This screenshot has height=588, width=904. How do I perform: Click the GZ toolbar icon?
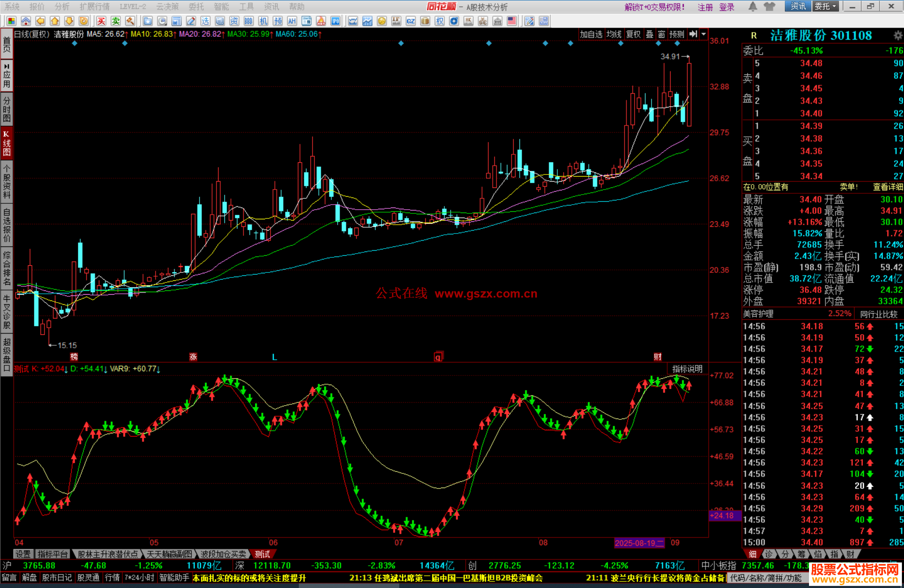[411, 21]
